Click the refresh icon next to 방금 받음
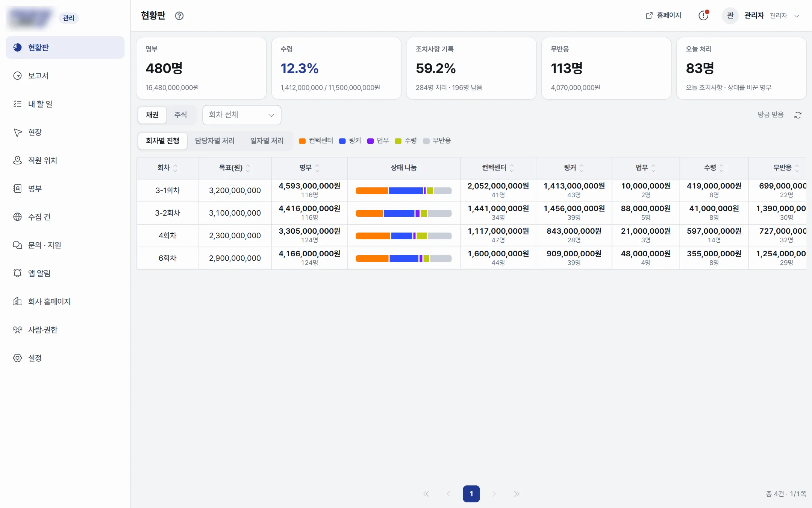Viewport: 812px width, 508px height. pos(798,115)
